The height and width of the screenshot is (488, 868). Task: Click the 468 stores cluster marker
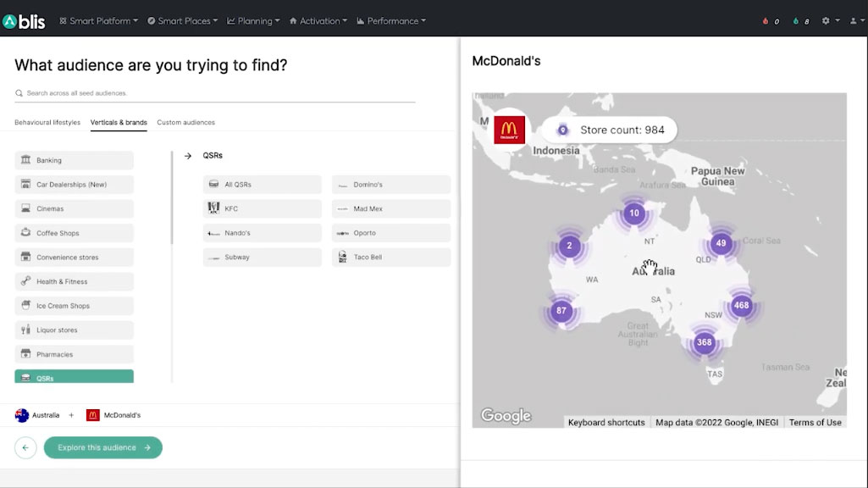click(741, 305)
